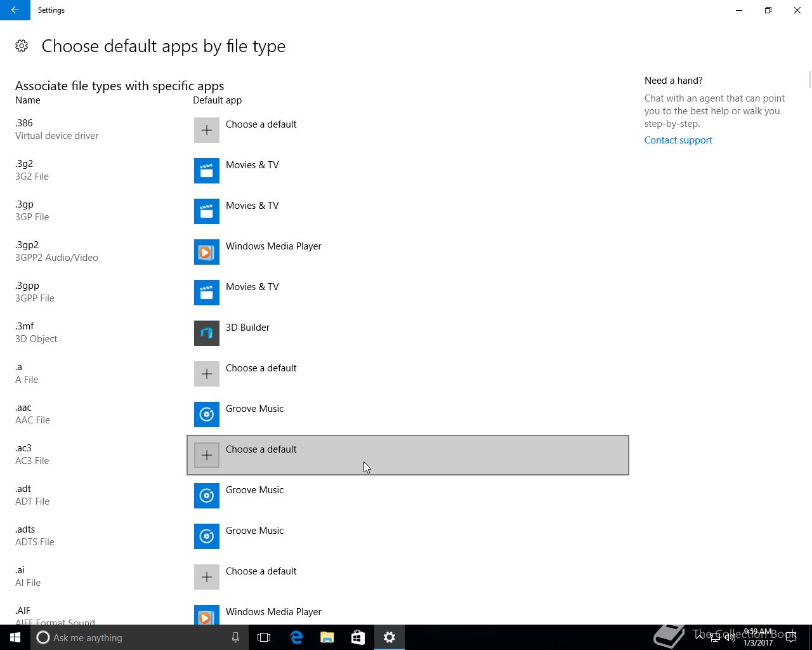
Task: Click the Groove Music icon for .adt
Action: tap(207, 496)
